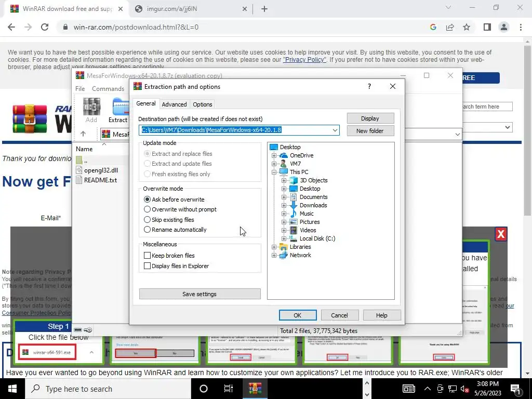Enable Display files in Explorer checkbox
Screen dimensions: 532x399
pyautogui.click(x=147, y=266)
